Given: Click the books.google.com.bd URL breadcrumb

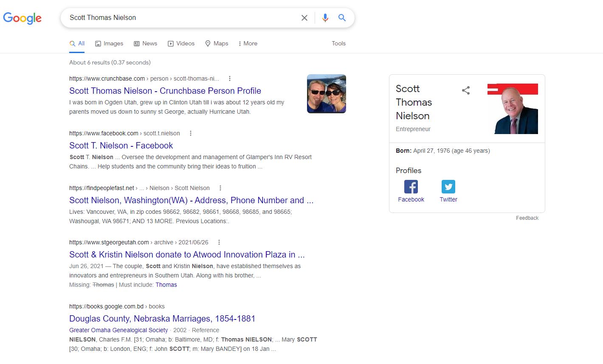Looking at the screenshot, I should tap(117, 306).
